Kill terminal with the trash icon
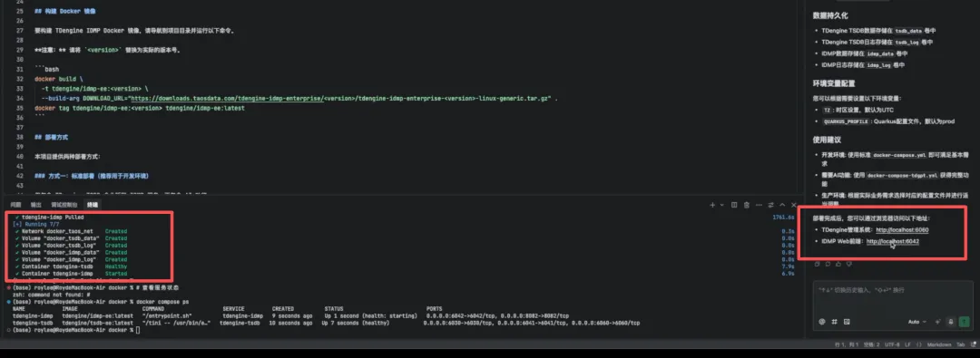This screenshot has width=980, height=358. [x=746, y=205]
